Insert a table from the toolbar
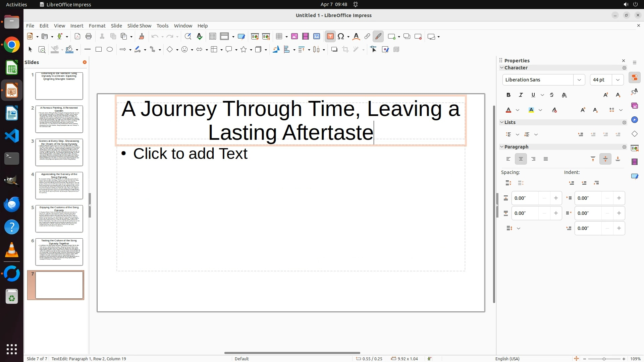 279,37
